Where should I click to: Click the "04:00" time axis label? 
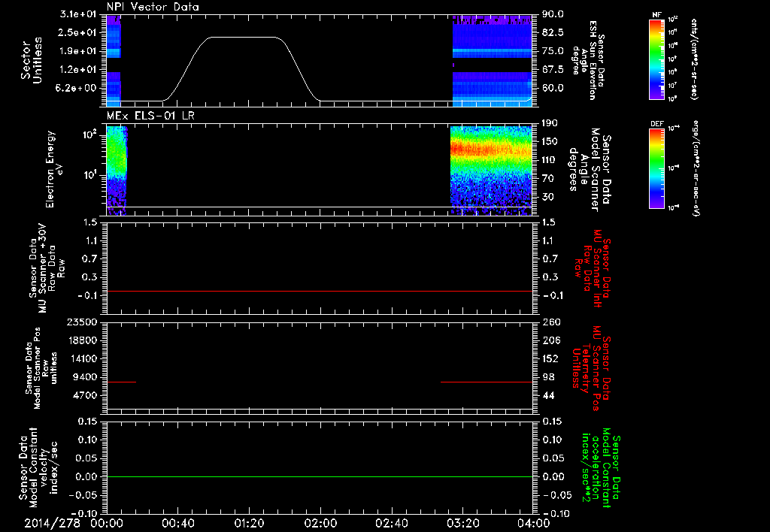[x=534, y=523]
